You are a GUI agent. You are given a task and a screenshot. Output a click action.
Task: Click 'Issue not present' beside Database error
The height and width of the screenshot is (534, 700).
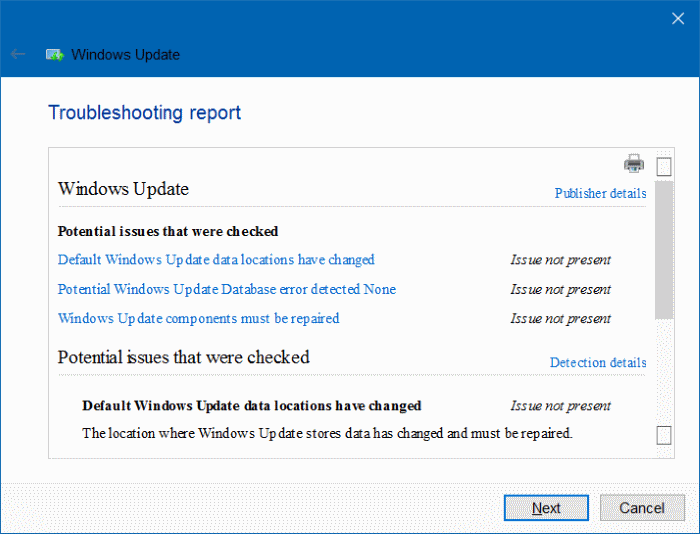click(561, 290)
